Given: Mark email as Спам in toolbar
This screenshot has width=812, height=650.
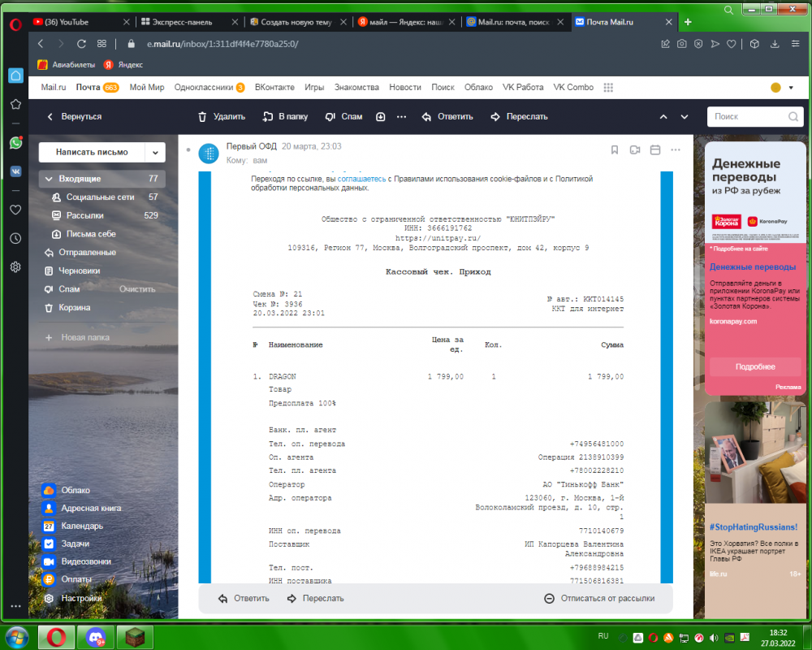Looking at the screenshot, I should click(x=343, y=117).
